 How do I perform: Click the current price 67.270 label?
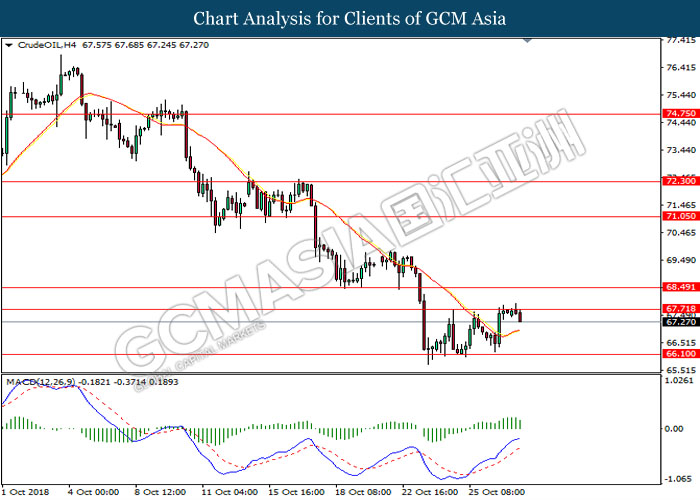pos(681,322)
